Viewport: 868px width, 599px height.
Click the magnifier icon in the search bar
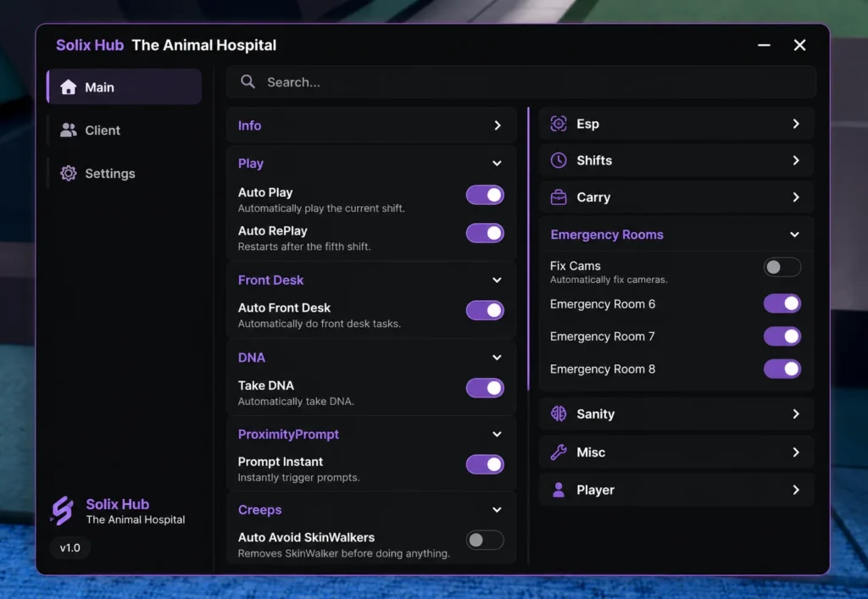248,82
